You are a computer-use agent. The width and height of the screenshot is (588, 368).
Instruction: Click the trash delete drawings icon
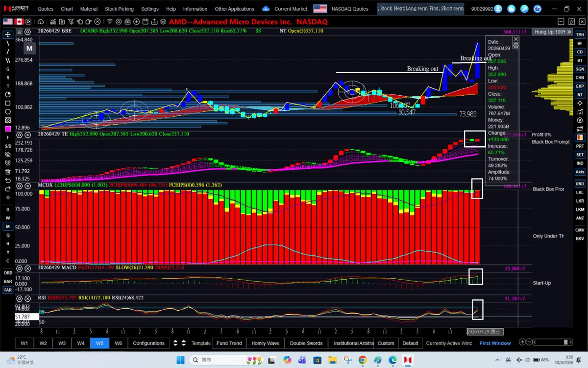pos(8,172)
